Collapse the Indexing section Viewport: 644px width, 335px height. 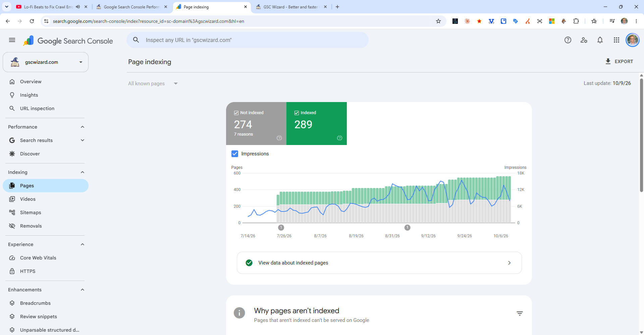click(83, 172)
